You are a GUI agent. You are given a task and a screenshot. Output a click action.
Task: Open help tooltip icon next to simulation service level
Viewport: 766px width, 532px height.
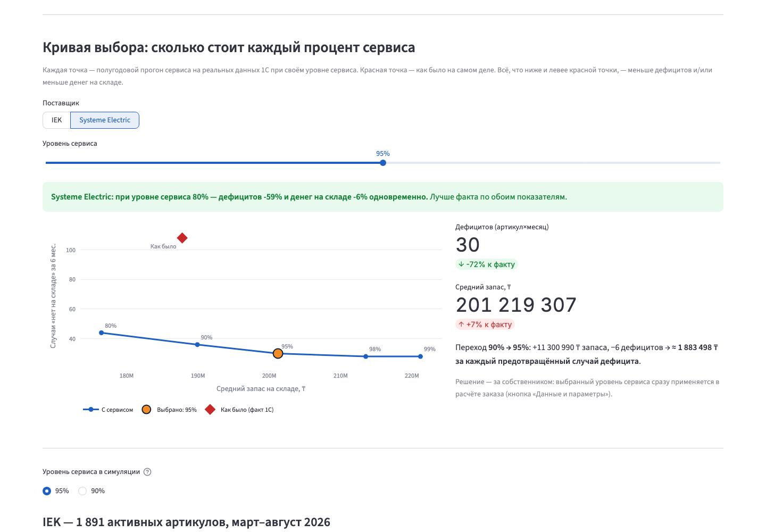[147, 472]
